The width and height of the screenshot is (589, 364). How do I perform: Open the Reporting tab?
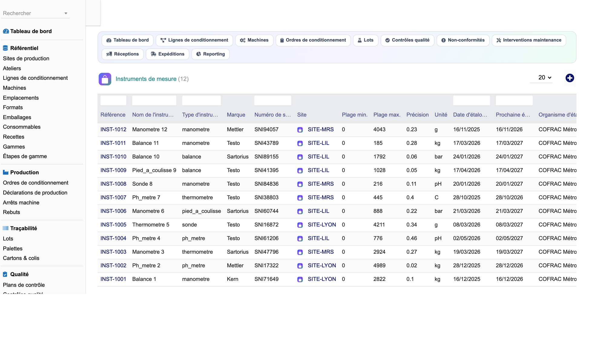pyautogui.click(x=210, y=54)
